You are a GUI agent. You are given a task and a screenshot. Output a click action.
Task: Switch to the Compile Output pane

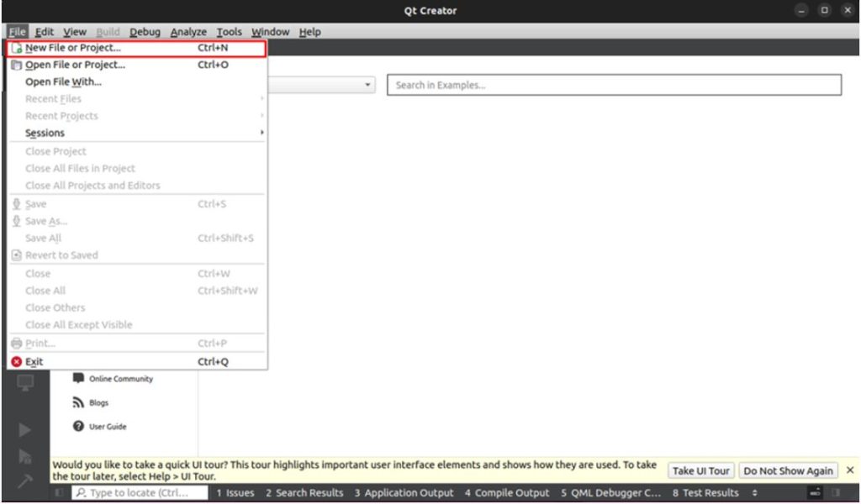507,493
